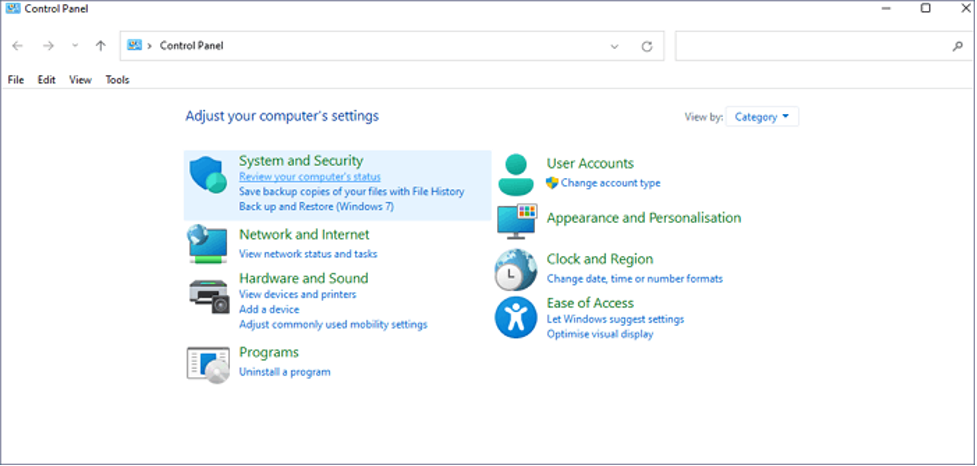
Task: Click Change date, time or number formats
Action: pyautogui.click(x=635, y=278)
